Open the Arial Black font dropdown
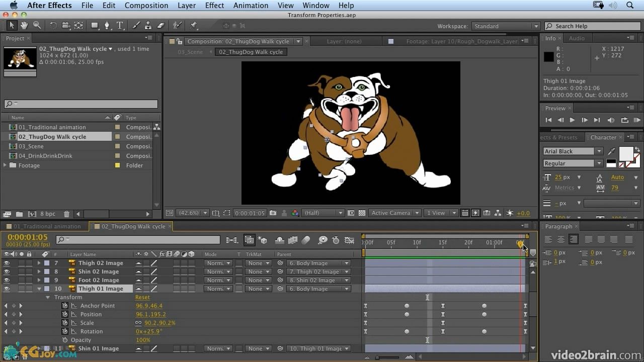Screen dimensions: 644x362 [573, 151]
